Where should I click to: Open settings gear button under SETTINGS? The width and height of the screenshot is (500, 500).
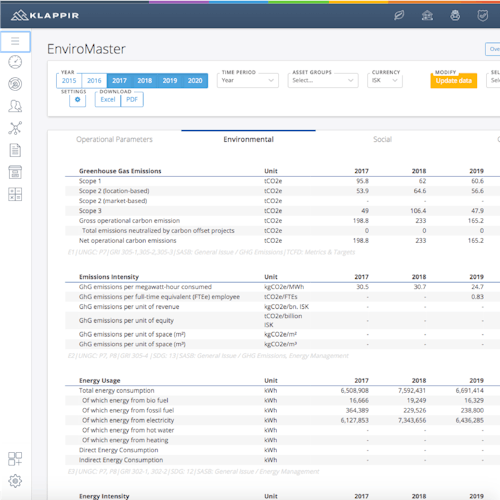[78, 100]
